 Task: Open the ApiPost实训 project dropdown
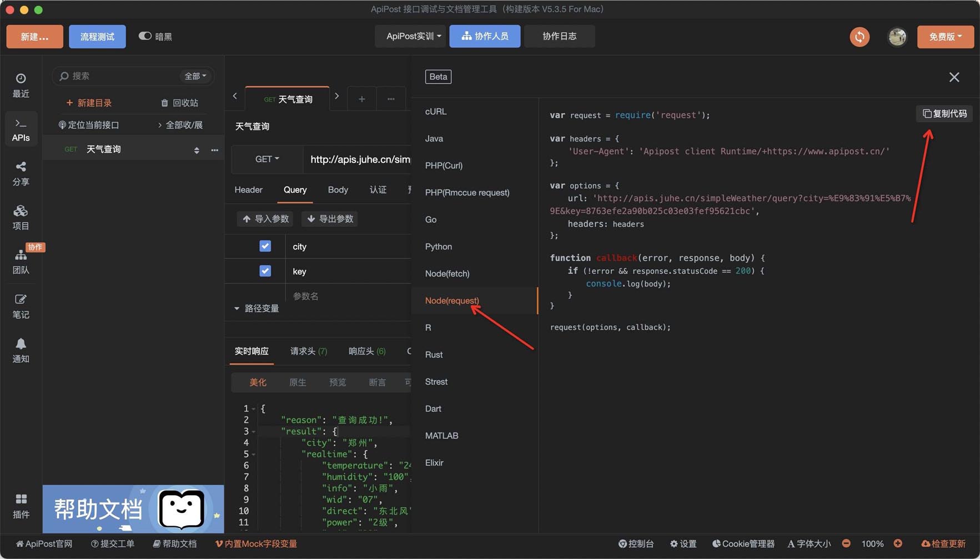[411, 36]
